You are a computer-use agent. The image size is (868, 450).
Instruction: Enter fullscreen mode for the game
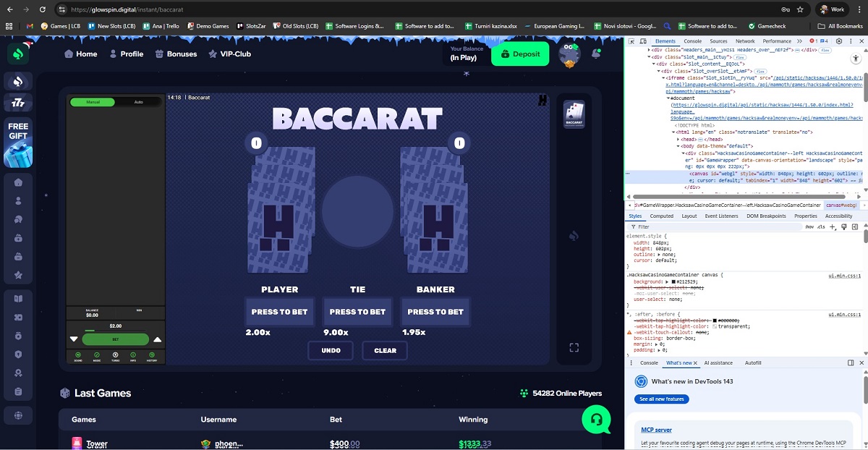574,348
